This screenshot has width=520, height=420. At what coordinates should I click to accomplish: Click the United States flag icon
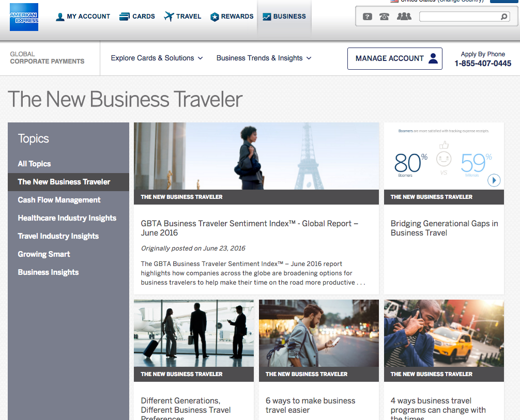pos(394,1)
